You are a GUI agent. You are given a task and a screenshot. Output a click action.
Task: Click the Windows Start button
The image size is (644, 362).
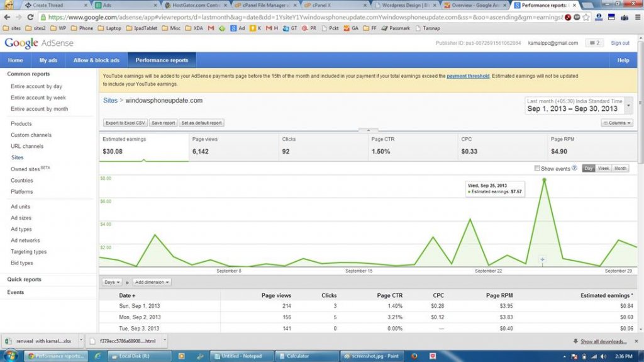coord(9,356)
